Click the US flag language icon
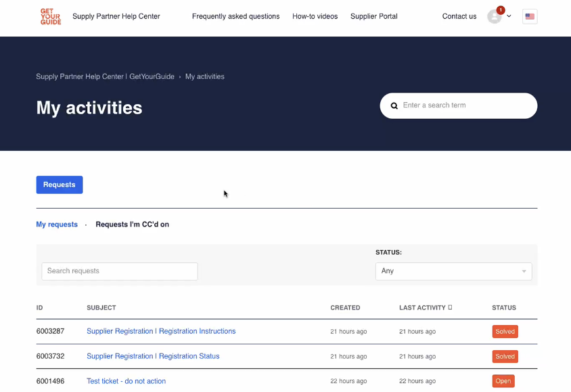The image size is (571, 392). click(530, 17)
